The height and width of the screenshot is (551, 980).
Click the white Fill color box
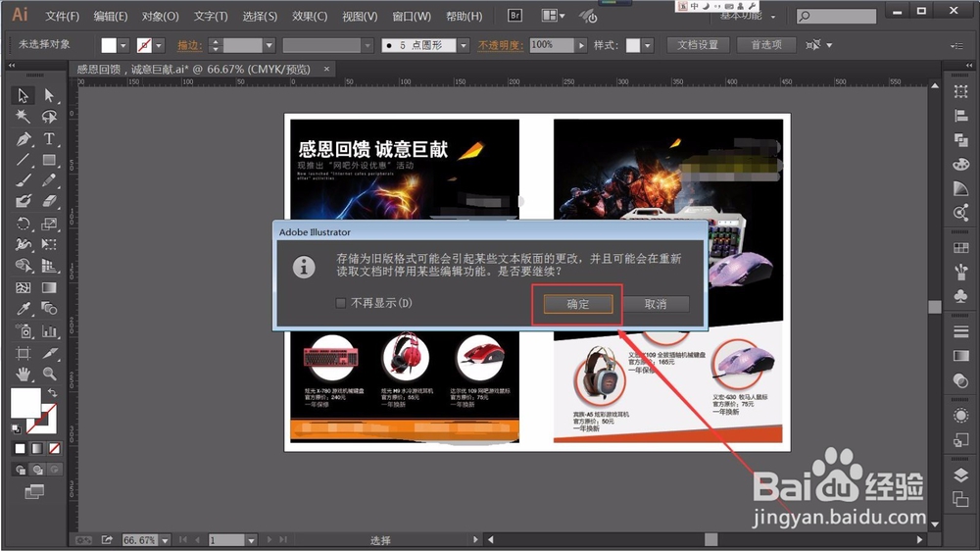click(25, 403)
